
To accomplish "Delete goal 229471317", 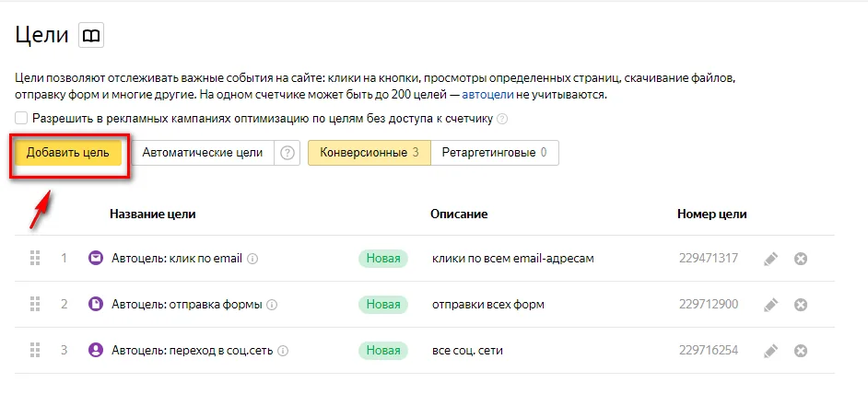I will (801, 259).
